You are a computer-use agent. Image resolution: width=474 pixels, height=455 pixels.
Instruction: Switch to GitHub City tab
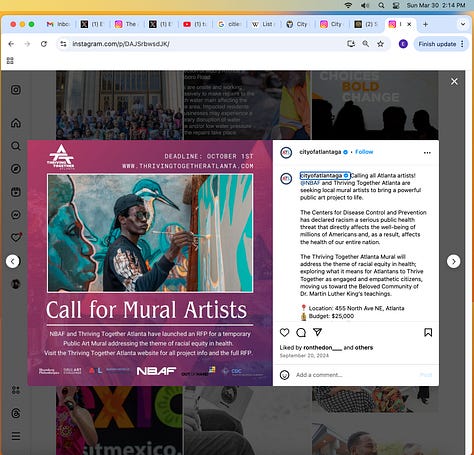point(297,24)
